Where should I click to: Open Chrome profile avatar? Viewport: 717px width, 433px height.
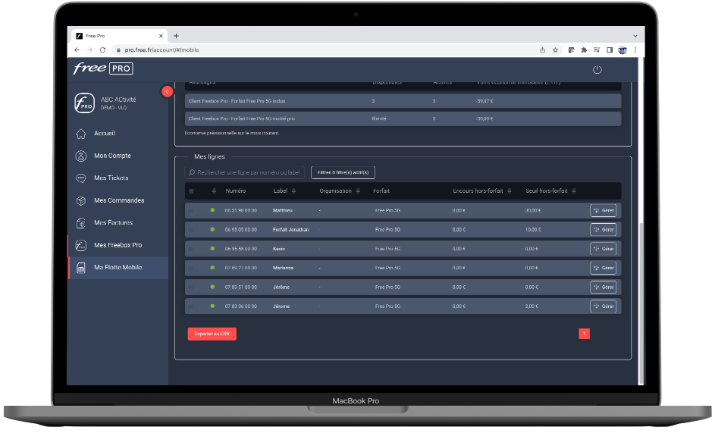(x=622, y=50)
